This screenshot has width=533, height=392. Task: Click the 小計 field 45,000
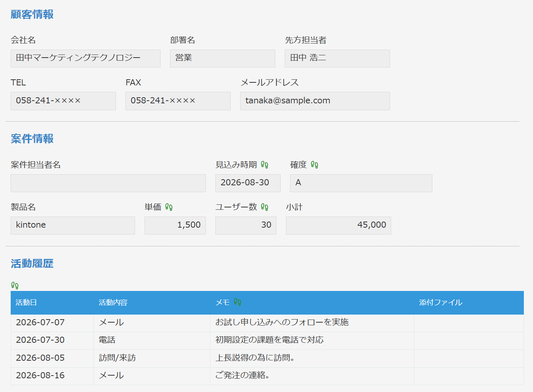(x=339, y=225)
